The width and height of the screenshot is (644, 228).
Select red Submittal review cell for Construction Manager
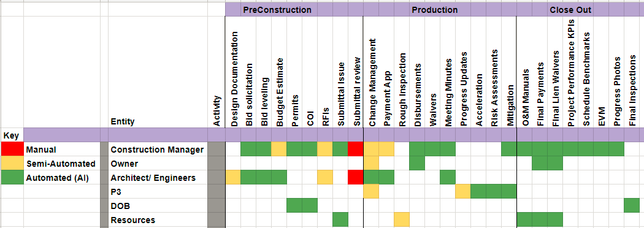(x=356, y=150)
